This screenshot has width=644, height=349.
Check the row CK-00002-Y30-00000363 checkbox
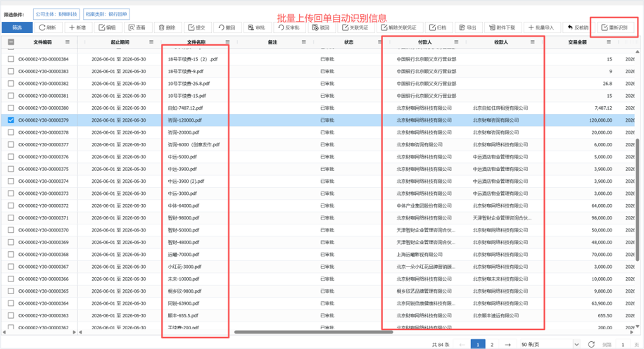coord(11,315)
